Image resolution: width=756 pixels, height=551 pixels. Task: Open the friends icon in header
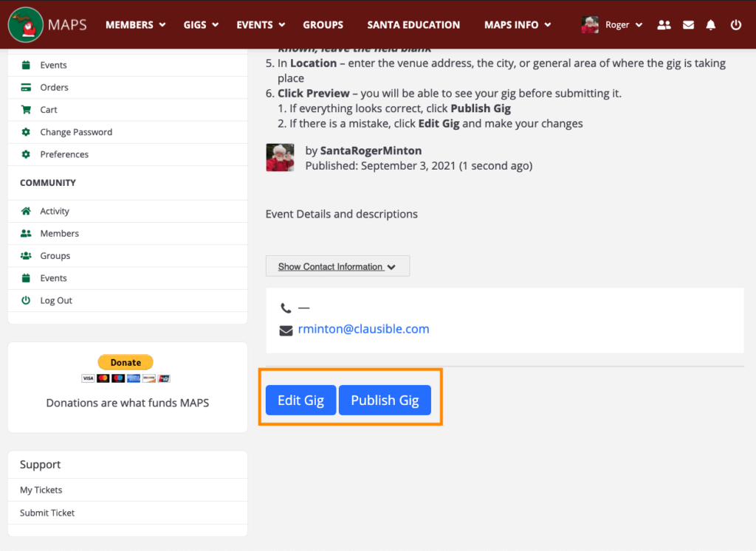tap(664, 25)
